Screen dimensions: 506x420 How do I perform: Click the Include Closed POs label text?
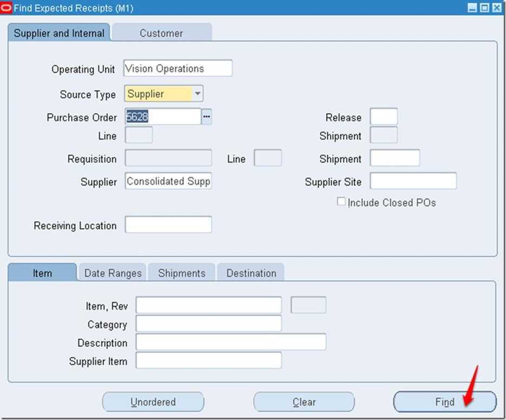(x=392, y=203)
